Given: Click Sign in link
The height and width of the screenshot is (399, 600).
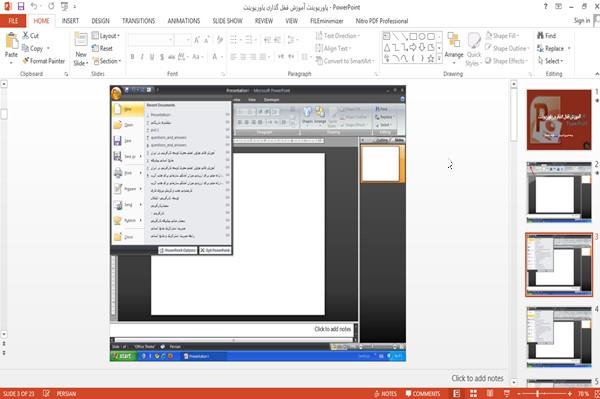Looking at the screenshot, I should (582, 21).
